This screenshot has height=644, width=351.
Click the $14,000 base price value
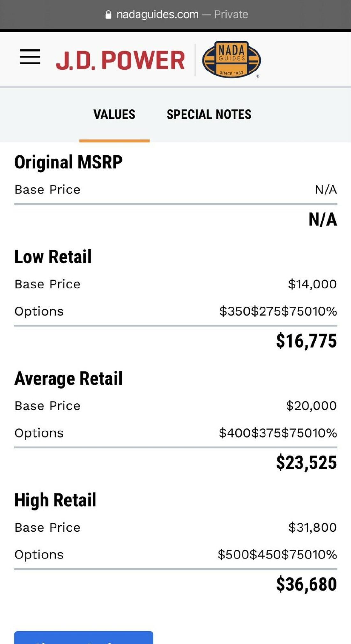(x=312, y=284)
